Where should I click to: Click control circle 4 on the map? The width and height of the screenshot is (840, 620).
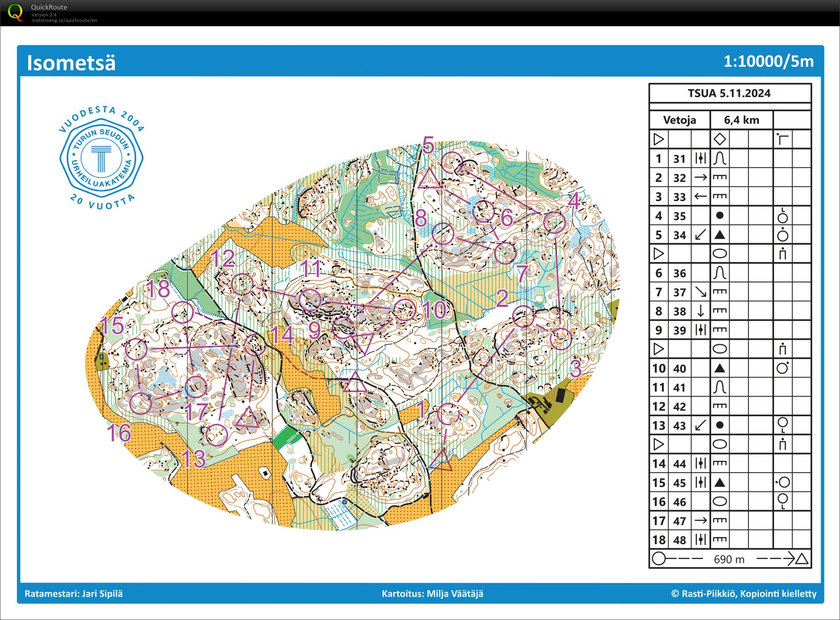(555, 222)
